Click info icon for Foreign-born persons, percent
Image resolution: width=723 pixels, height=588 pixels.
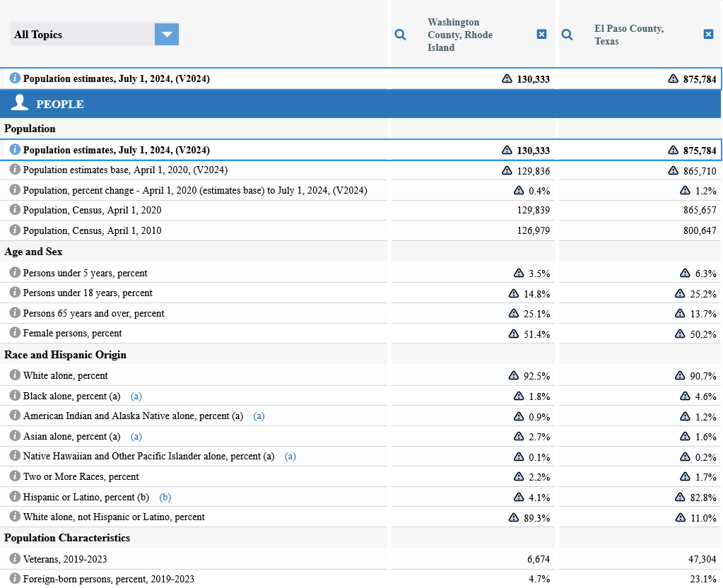(15, 578)
